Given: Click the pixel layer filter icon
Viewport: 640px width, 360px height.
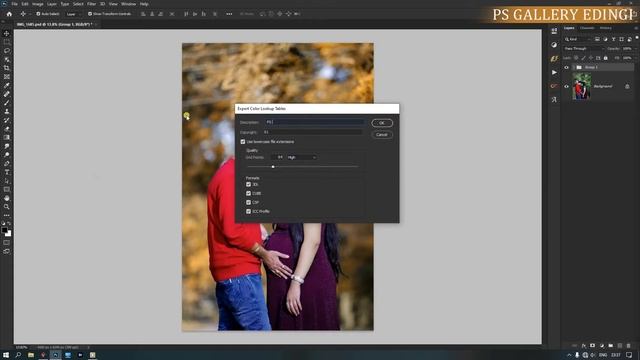Looking at the screenshot, I should coord(597,39).
